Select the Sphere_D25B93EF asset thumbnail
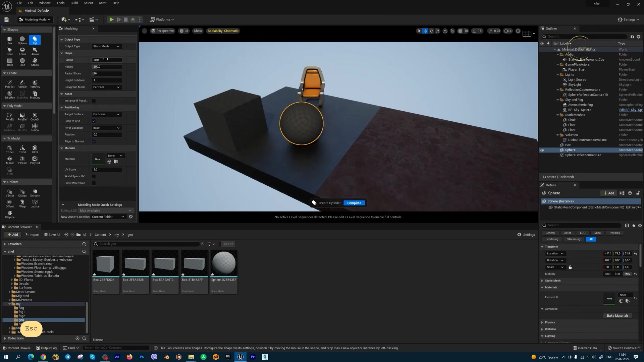This screenshot has height=362, width=644. pos(223,263)
